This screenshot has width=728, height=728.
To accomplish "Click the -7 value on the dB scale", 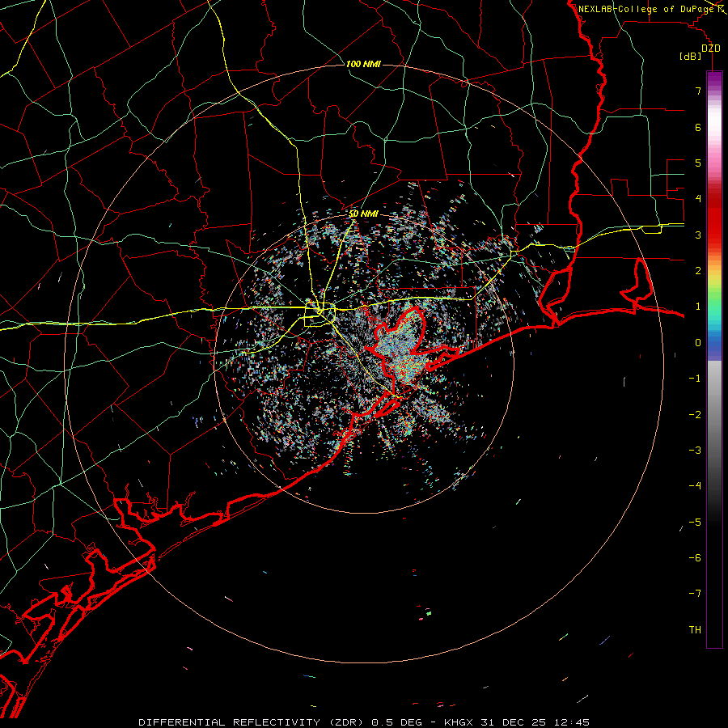I will 695,594.
